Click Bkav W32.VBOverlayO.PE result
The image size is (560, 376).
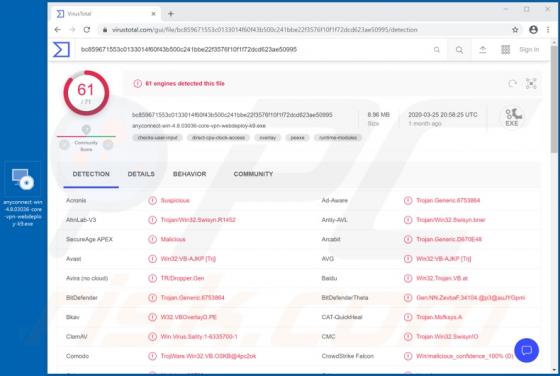(189, 317)
